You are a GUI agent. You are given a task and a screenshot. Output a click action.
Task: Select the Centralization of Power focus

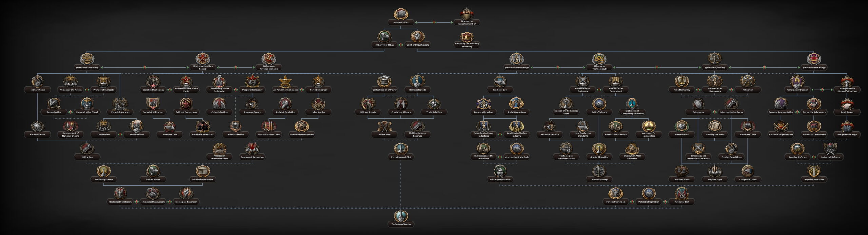click(x=384, y=84)
